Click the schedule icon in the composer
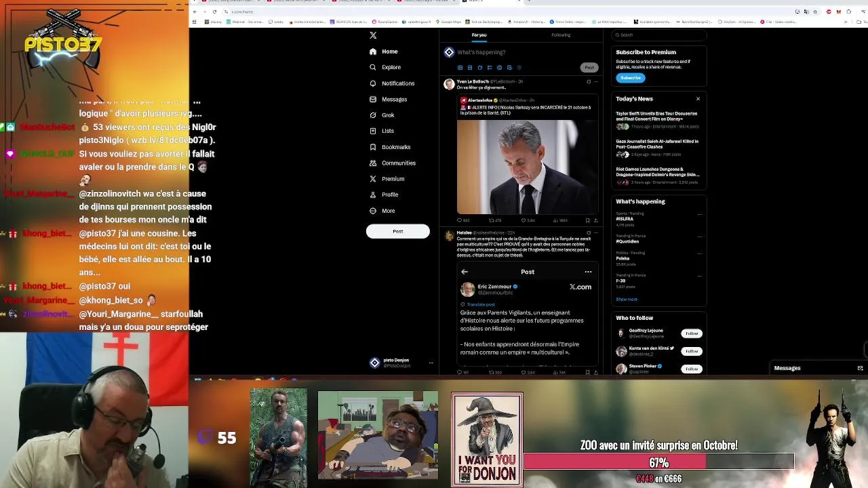The height and width of the screenshot is (488, 868). click(509, 68)
